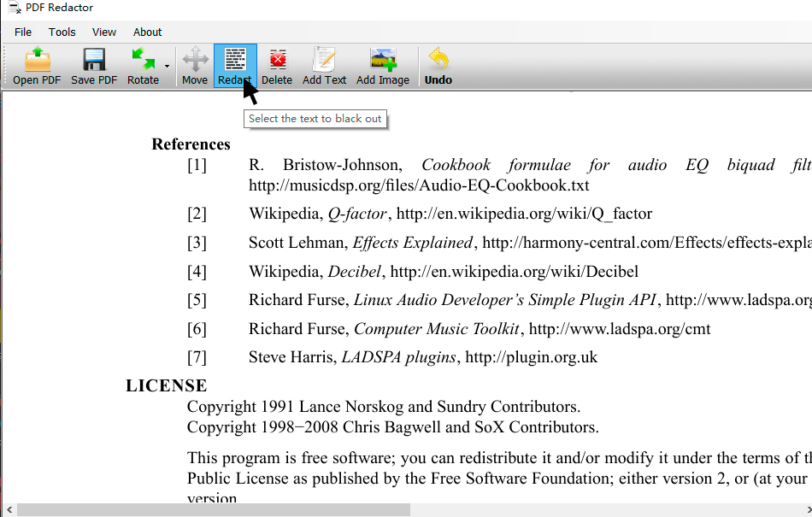Click the horizontal scrollbar thumb
Image resolution: width=812 pixels, height=517 pixels.
pos(214,510)
